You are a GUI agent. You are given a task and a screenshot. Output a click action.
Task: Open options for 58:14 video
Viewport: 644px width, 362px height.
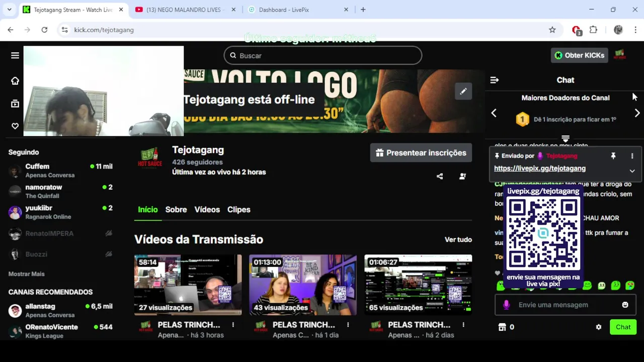(x=233, y=325)
